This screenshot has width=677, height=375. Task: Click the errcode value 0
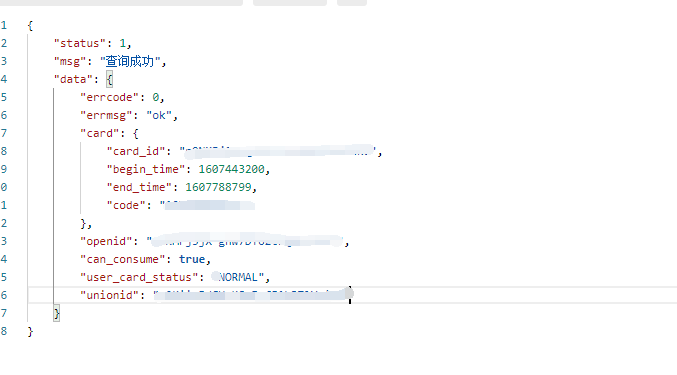155,98
